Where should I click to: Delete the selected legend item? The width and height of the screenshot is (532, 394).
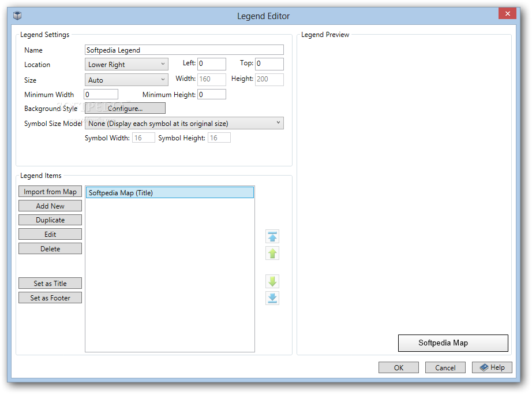50,248
